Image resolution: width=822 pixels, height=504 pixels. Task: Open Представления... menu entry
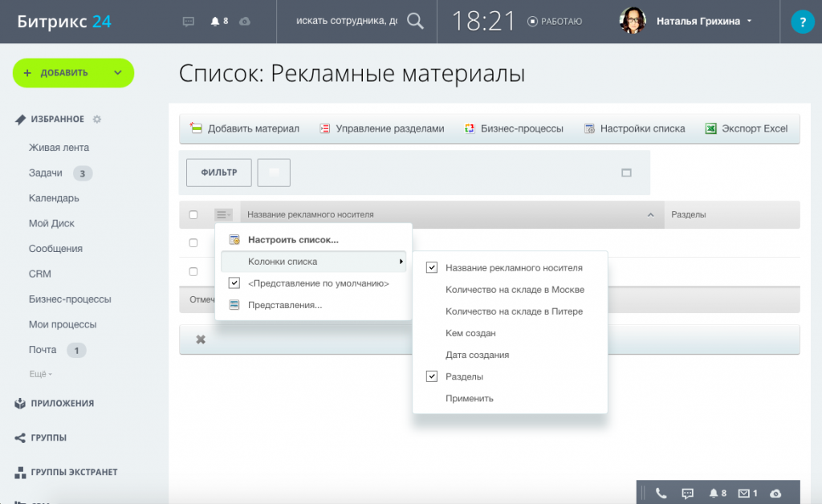[285, 305]
